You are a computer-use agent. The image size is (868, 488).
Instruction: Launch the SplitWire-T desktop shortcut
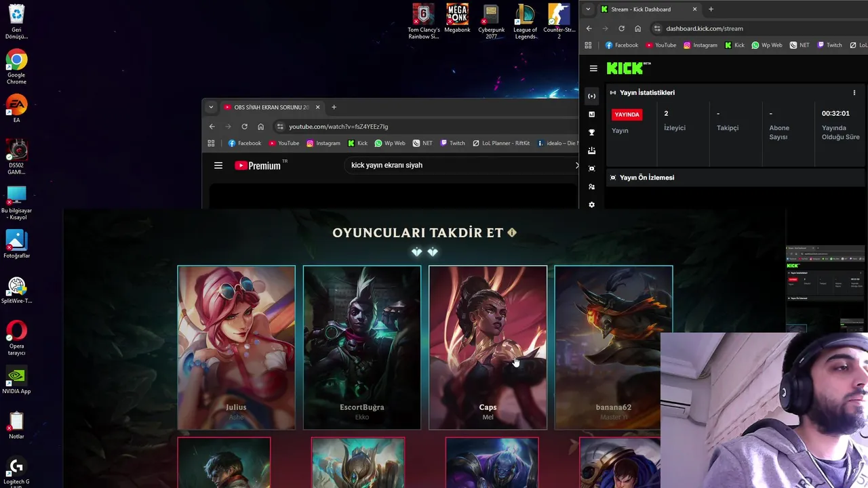point(16,290)
